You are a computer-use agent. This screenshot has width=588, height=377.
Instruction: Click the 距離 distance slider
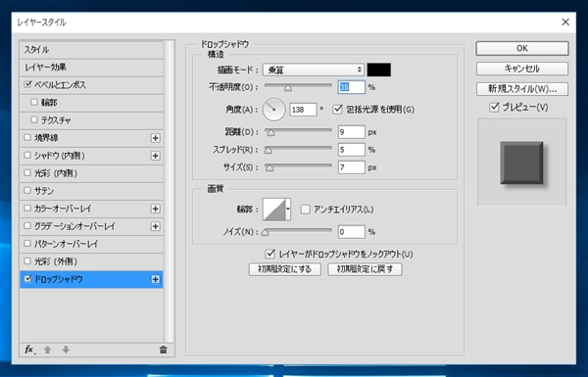pos(298,131)
